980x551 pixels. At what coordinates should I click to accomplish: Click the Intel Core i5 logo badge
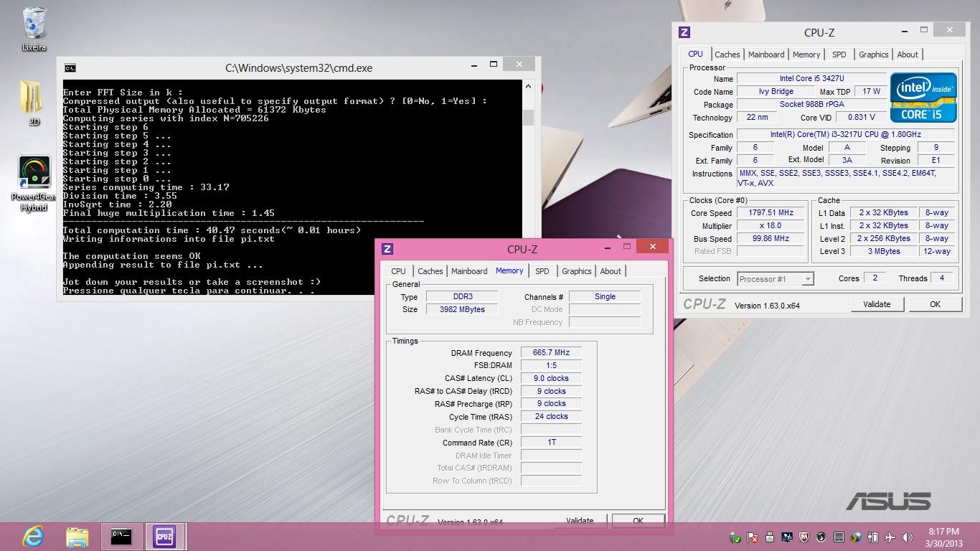[x=923, y=97]
